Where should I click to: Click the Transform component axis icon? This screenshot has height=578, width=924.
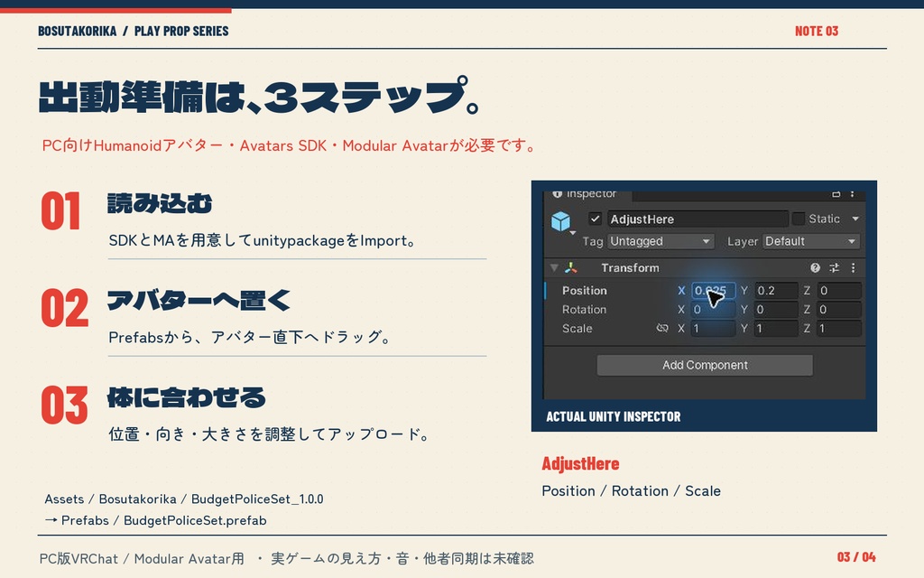coord(570,267)
